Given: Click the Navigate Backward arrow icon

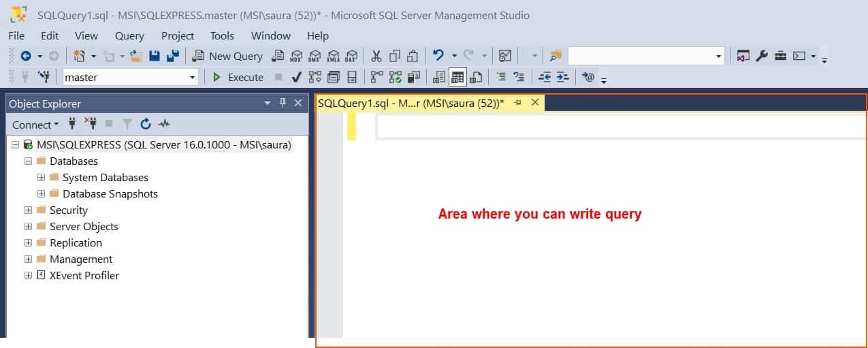Looking at the screenshot, I should [26, 56].
